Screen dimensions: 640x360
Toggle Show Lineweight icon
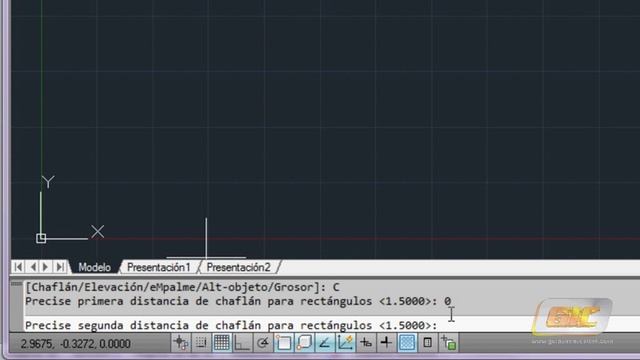pyautogui.click(x=386, y=342)
